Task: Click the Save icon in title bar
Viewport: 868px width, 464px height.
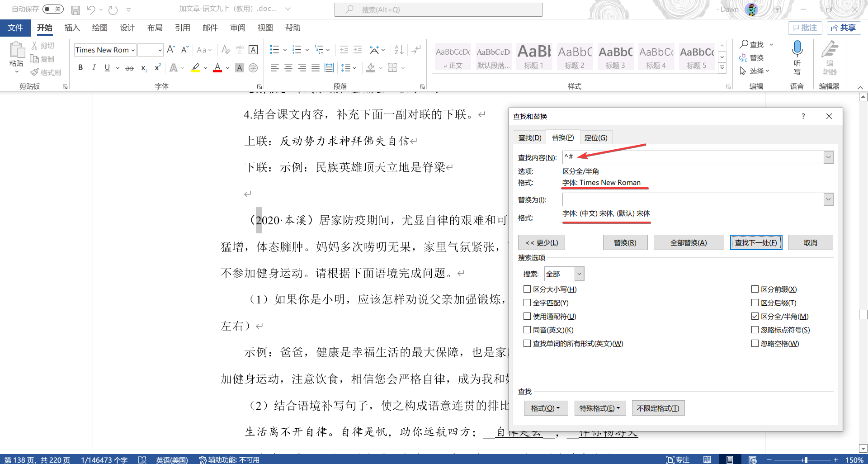Action: [75, 9]
